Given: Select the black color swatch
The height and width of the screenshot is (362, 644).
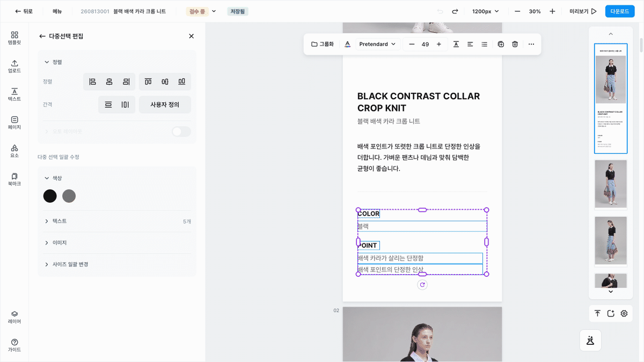Looking at the screenshot, I should point(50,196).
